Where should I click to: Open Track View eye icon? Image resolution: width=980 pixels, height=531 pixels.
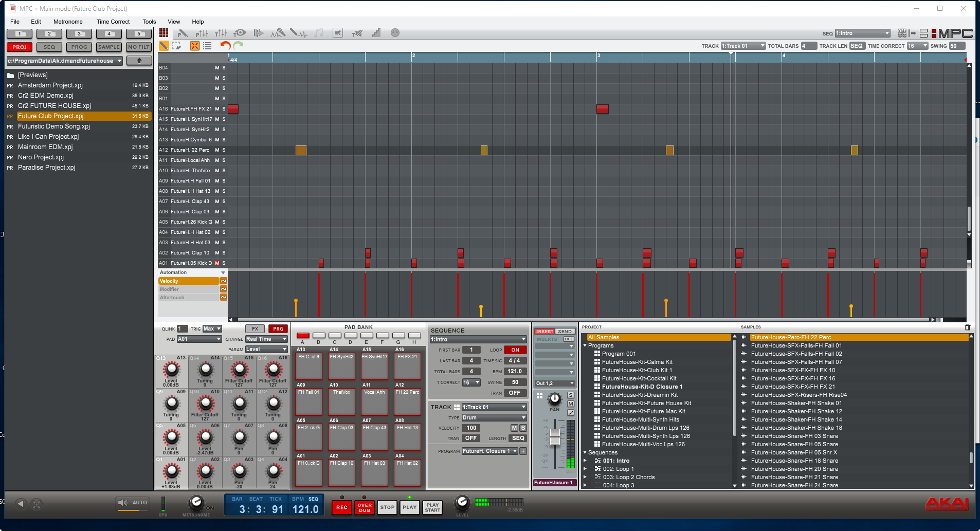click(240, 33)
